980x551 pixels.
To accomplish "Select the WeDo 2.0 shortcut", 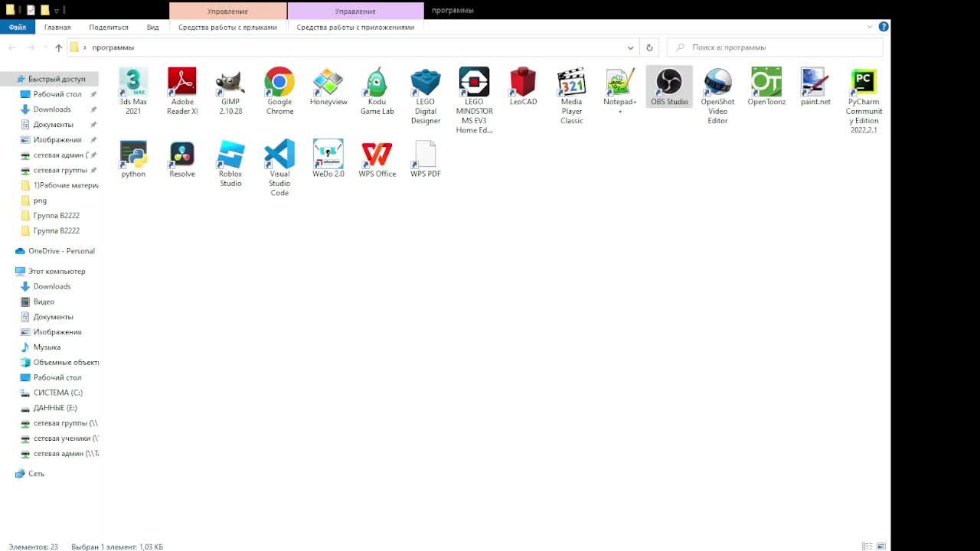I will [328, 158].
